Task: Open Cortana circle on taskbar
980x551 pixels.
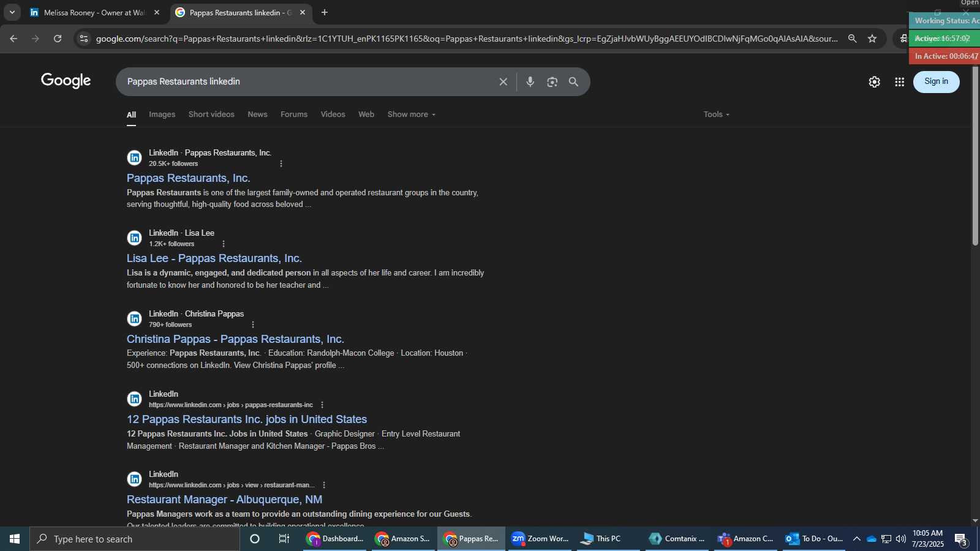Action: (x=255, y=539)
